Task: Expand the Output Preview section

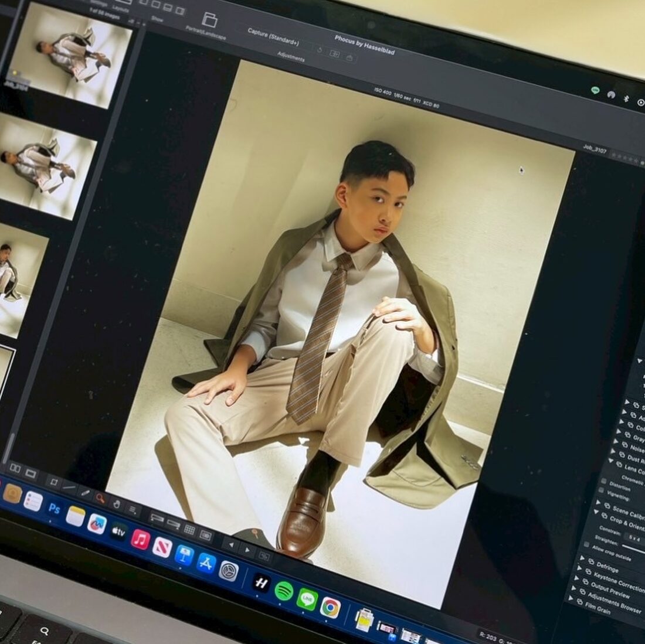Action: coord(577,578)
